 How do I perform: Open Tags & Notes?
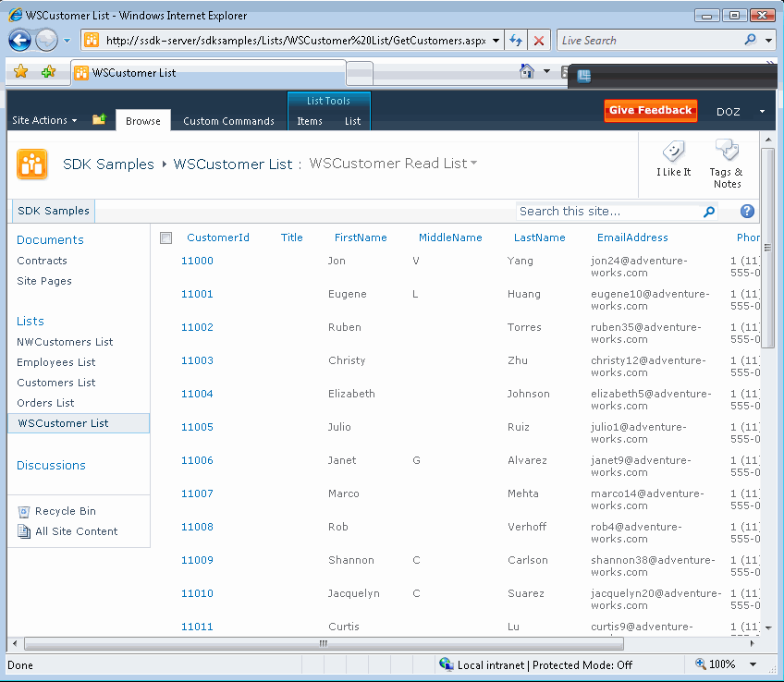(727, 157)
